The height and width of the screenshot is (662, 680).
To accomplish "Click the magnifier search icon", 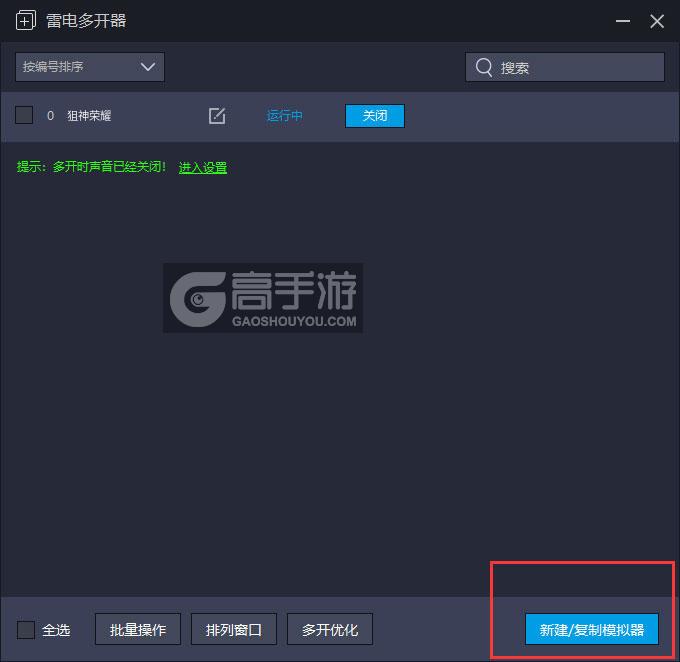I will point(484,67).
